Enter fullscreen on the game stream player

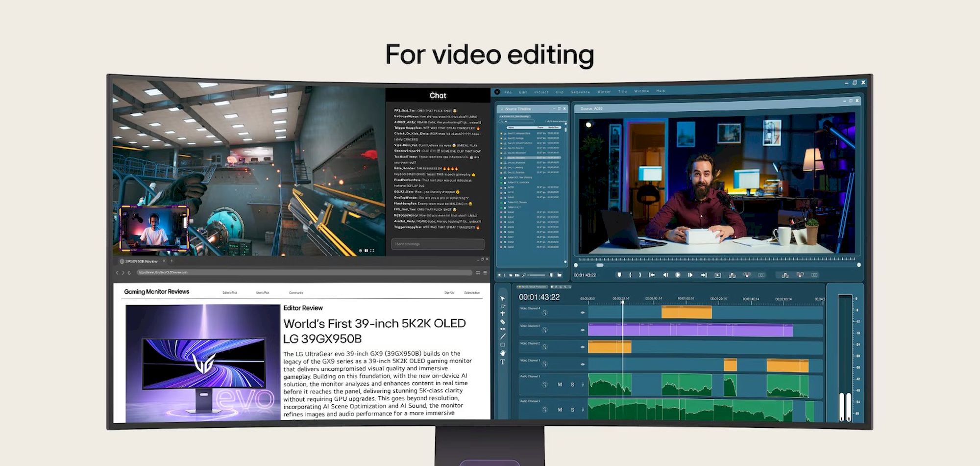coord(372,251)
